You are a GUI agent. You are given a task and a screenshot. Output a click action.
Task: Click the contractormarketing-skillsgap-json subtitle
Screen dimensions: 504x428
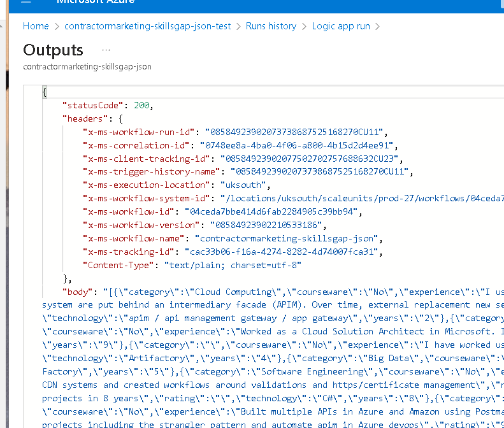point(87,66)
